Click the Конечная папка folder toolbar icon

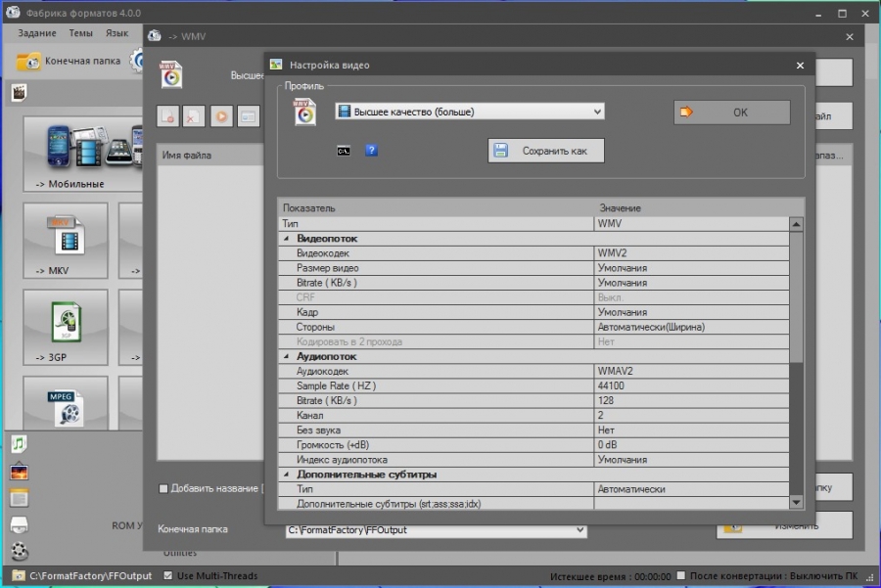click(28, 62)
